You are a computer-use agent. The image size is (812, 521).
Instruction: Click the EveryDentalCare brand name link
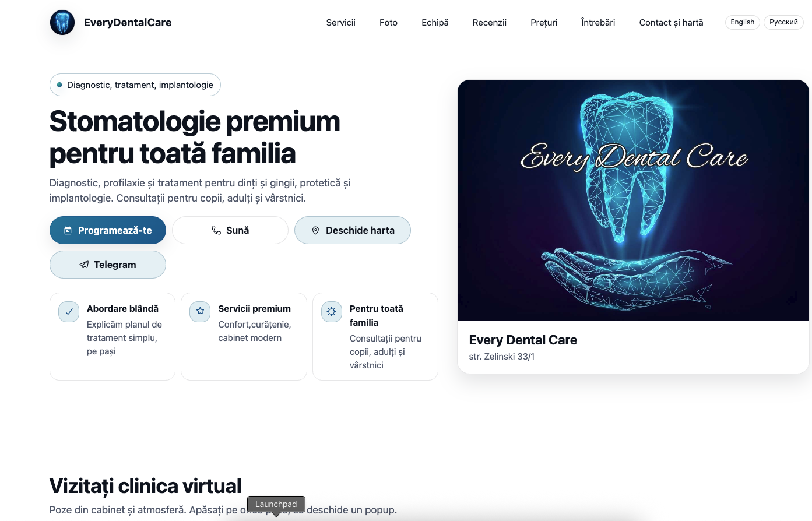click(128, 23)
